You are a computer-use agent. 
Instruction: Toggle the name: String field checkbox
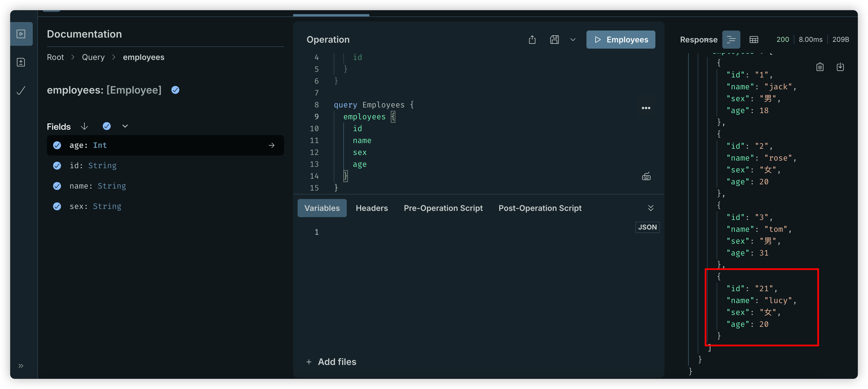pyautogui.click(x=57, y=186)
